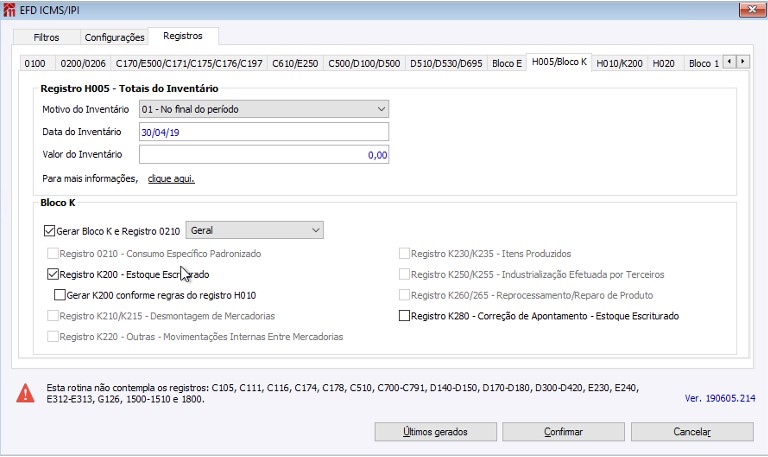The image size is (768, 457).
Task: Uncheck Gerar Bloco K e Registro 0210
Action: point(49,231)
